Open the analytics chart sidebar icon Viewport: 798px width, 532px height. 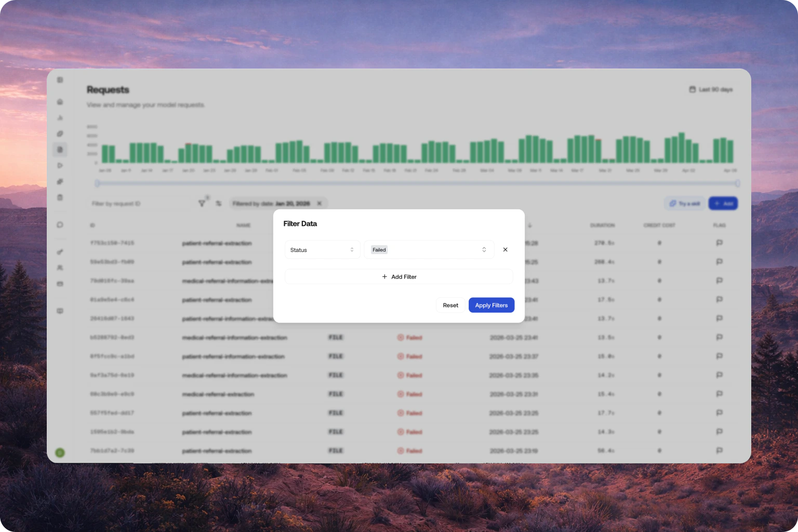point(60,118)
